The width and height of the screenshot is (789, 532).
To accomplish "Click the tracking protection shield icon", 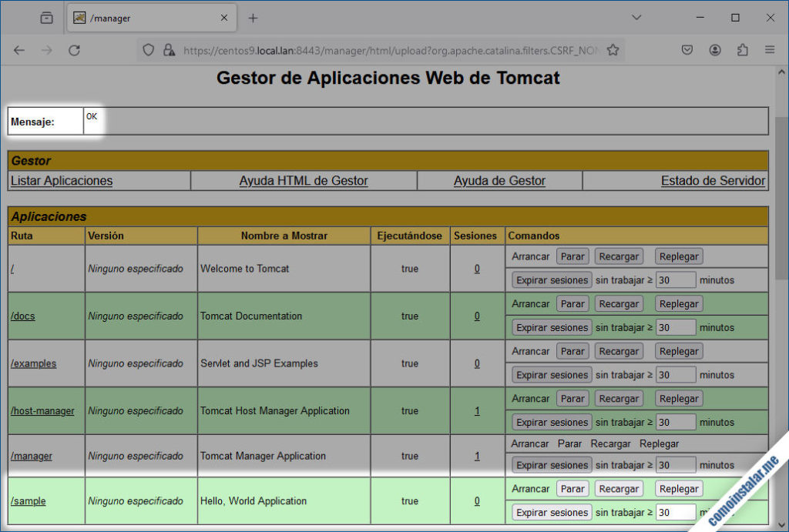I will click(x=147, y=49).
